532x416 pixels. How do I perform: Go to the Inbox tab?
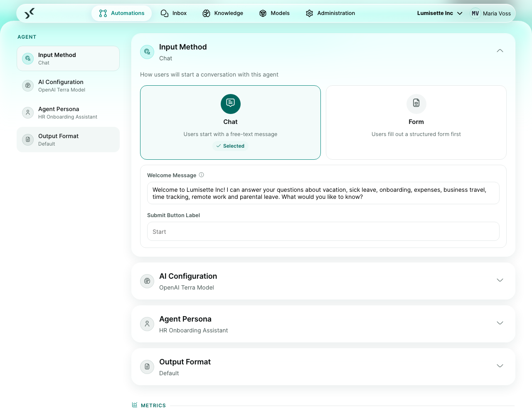pos(174,13)
